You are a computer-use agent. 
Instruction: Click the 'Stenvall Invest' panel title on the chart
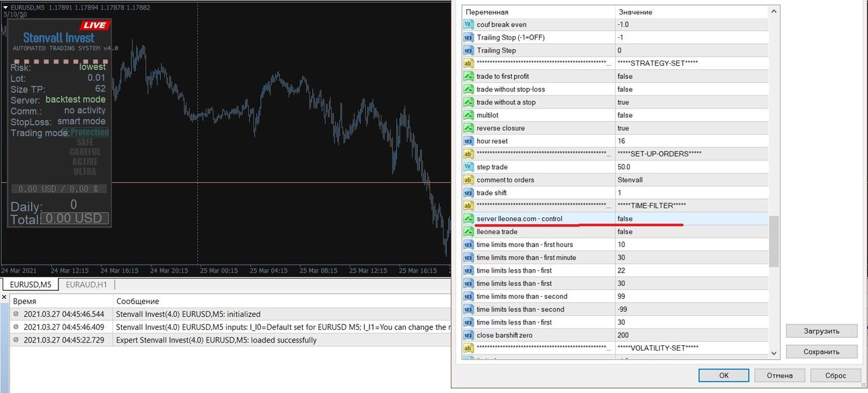coord(59,38)
